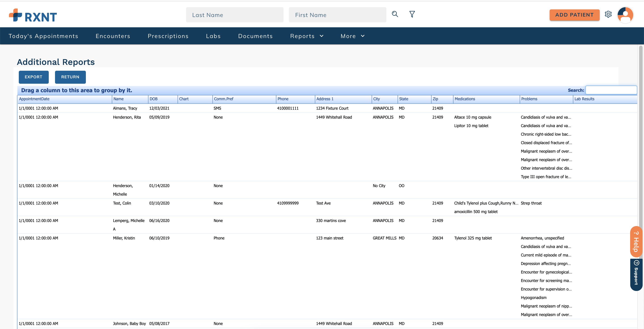This screenshot has width=644, height=329.
Task: Click the Search input in the report toolbar
Action: (x=612, y=90)
